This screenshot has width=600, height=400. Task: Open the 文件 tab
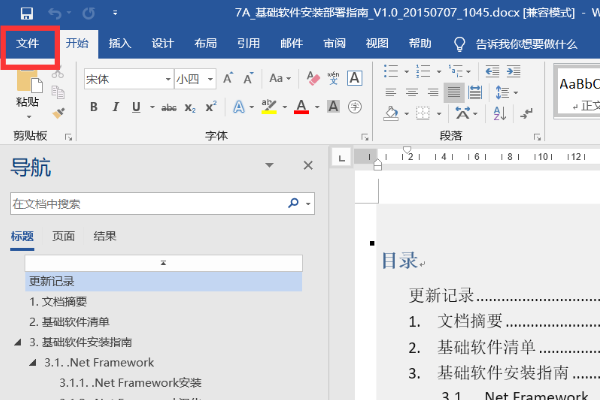tap(28, 43)
